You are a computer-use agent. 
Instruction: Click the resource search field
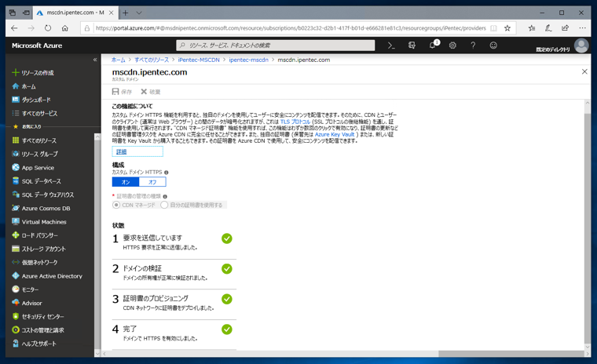click(275, 45)
